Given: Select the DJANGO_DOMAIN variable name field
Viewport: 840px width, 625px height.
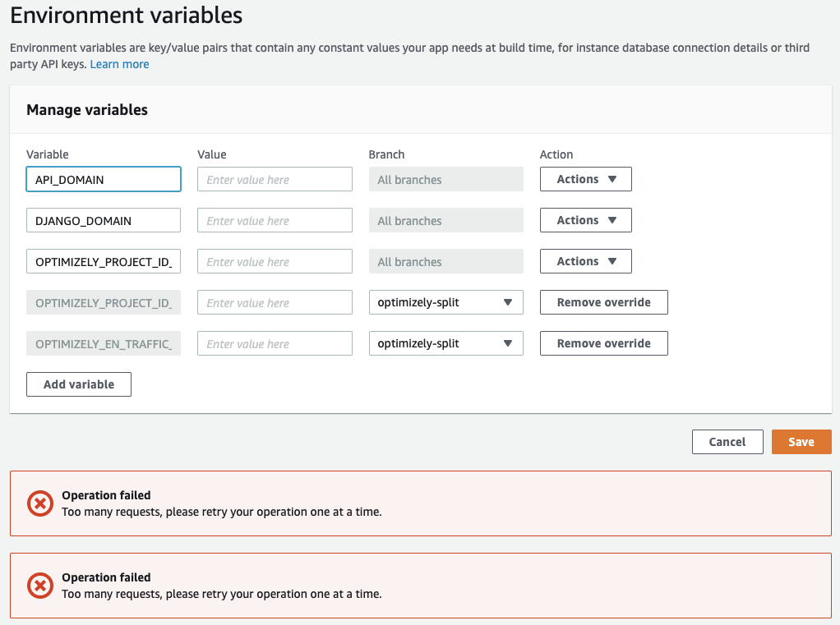Looking at the screenshot, I should [x=103, y=220].
